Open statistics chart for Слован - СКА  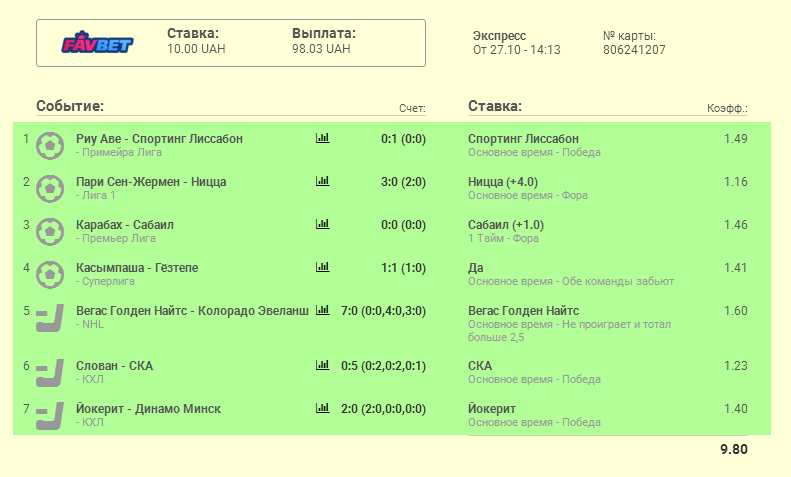tap(322, 365)
